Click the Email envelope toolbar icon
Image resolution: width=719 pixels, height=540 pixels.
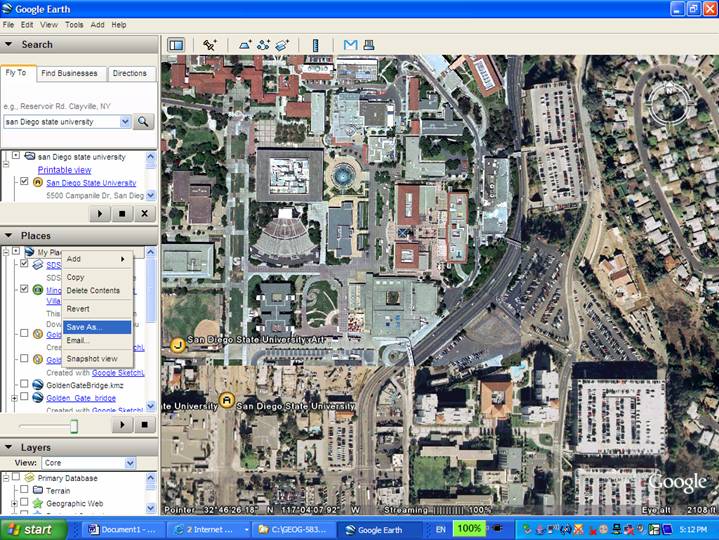tap(350, 45)
